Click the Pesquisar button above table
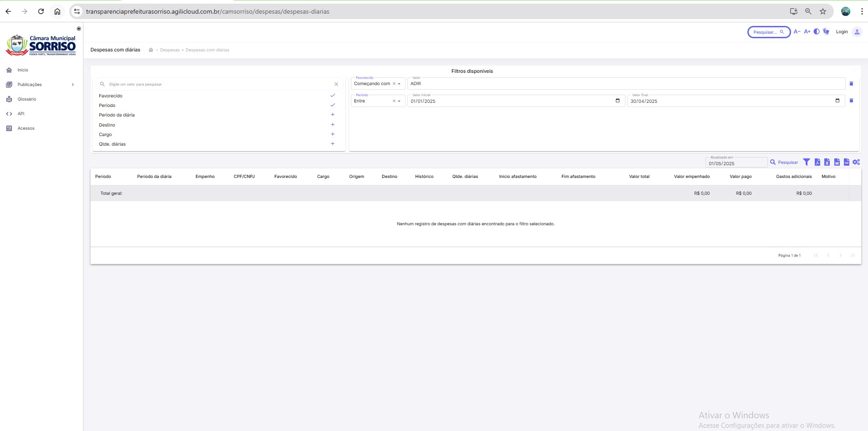868x431 pixels. tap(784, 162)
